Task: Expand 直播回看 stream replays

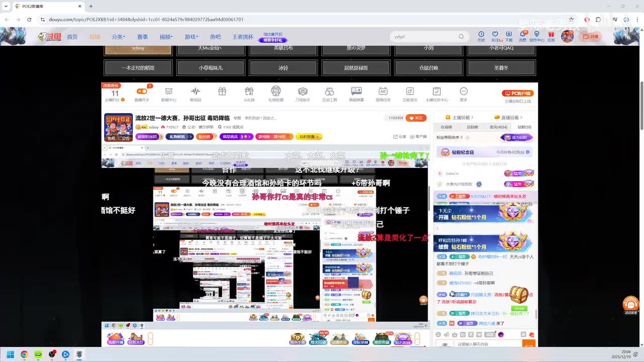Action: click(509, 117)
